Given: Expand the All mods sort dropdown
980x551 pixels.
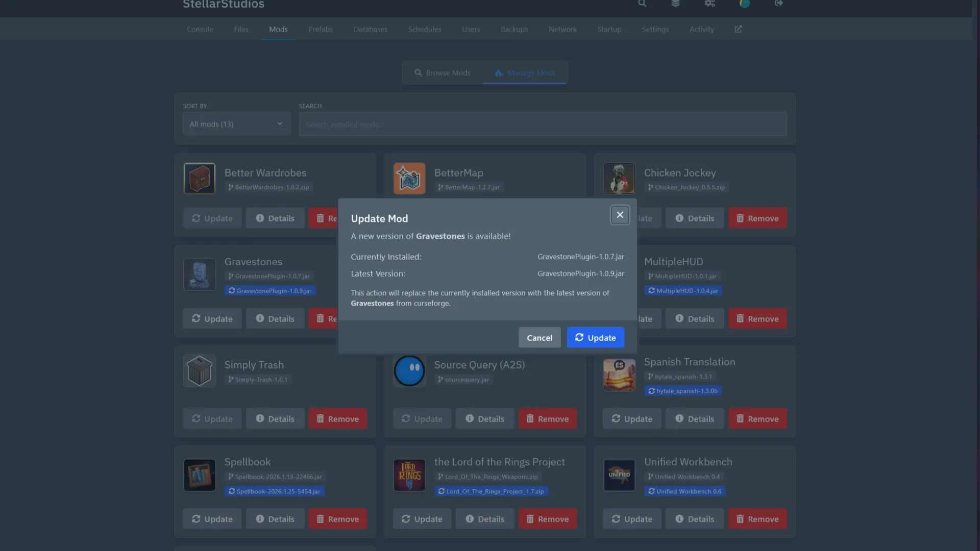Looking at the screenshot, I should [x=236, y=124].
